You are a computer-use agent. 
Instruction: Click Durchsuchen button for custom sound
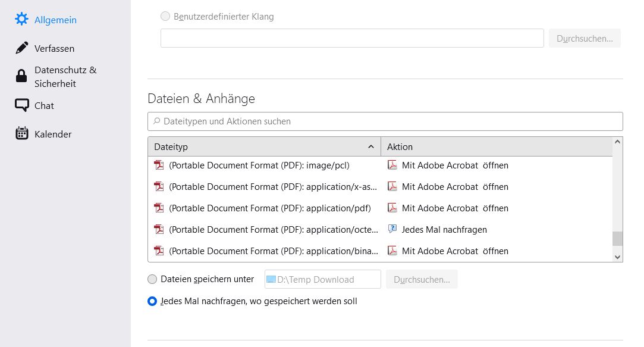click(585, 39)
